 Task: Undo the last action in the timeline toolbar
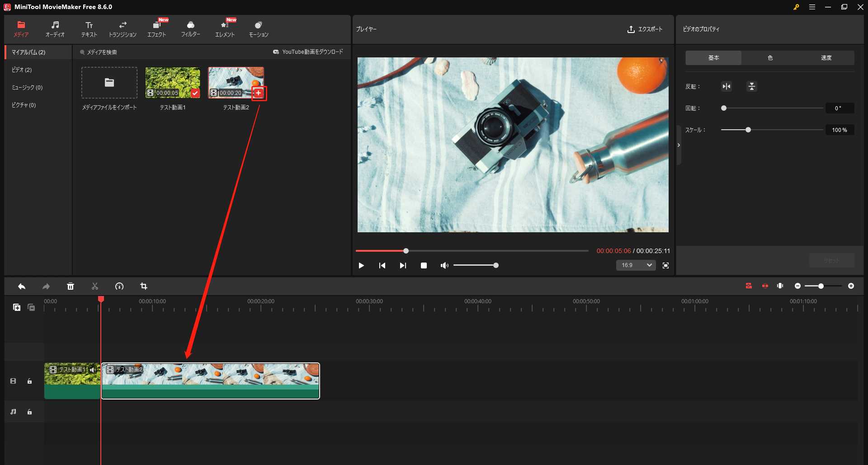tap(22, 286)
